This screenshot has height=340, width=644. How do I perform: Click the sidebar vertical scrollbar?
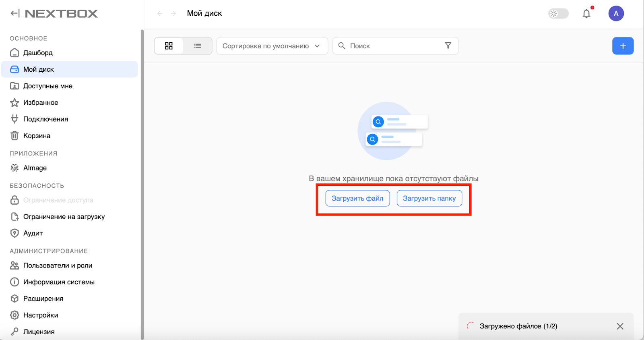(142, 181)
